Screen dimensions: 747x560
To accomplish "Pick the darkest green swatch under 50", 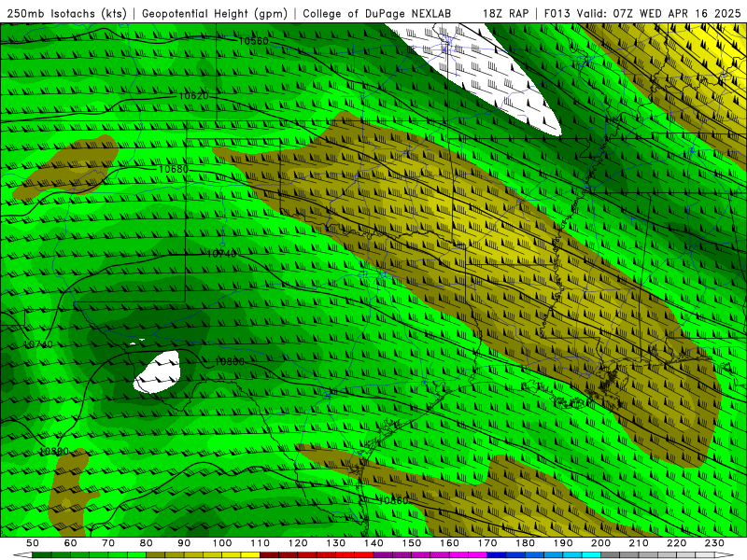I will (x=42, y=555).
